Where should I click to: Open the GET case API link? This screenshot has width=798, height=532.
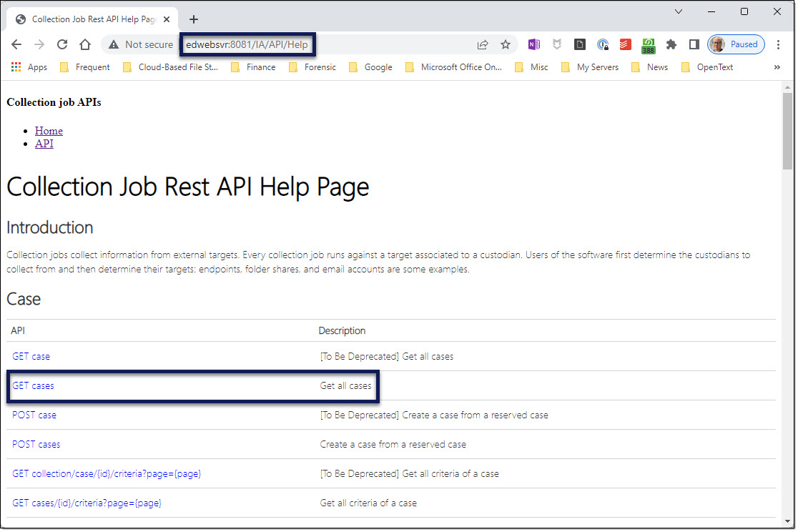[31, 356]
